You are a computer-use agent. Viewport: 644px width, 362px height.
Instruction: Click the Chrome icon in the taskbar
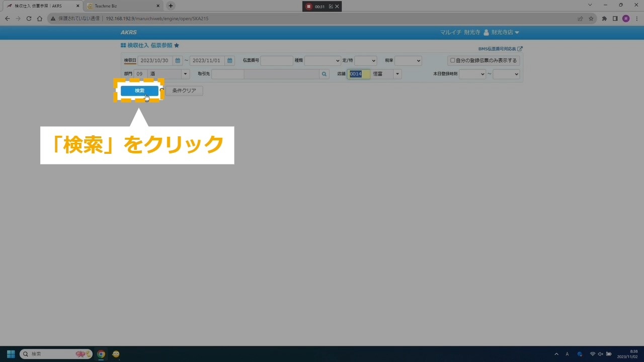[x=101, y=354]
